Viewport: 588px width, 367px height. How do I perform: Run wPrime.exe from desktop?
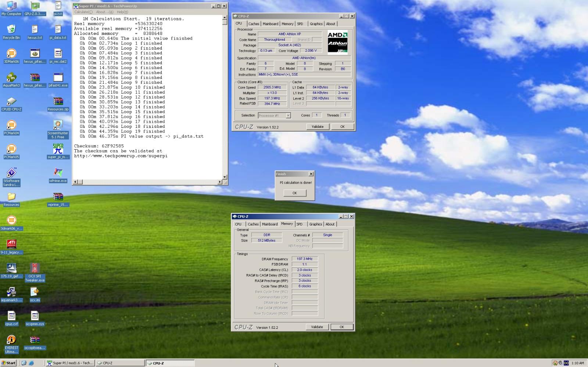[x=58, y=175]
